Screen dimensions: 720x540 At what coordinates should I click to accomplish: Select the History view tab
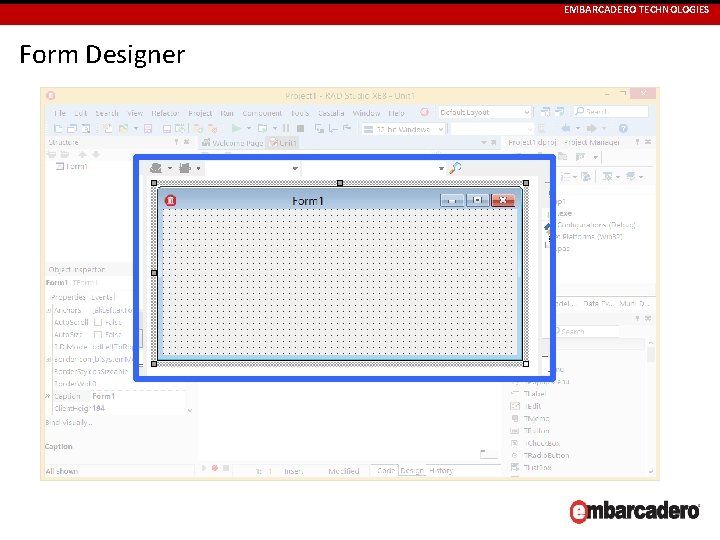tap(441, 470)
